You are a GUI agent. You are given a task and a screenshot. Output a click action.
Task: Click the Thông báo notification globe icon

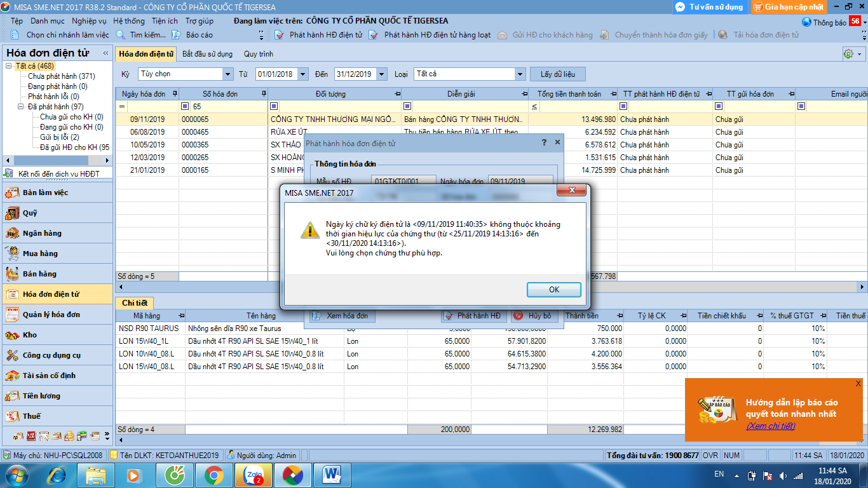point(806,22)
